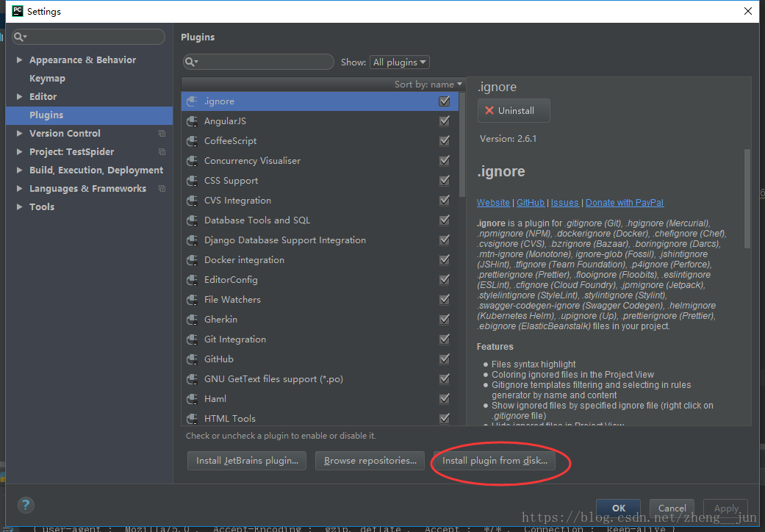Expand Languages & Frameworks node
The height and width of the screenshot is (532, 765).
[20, 189]
